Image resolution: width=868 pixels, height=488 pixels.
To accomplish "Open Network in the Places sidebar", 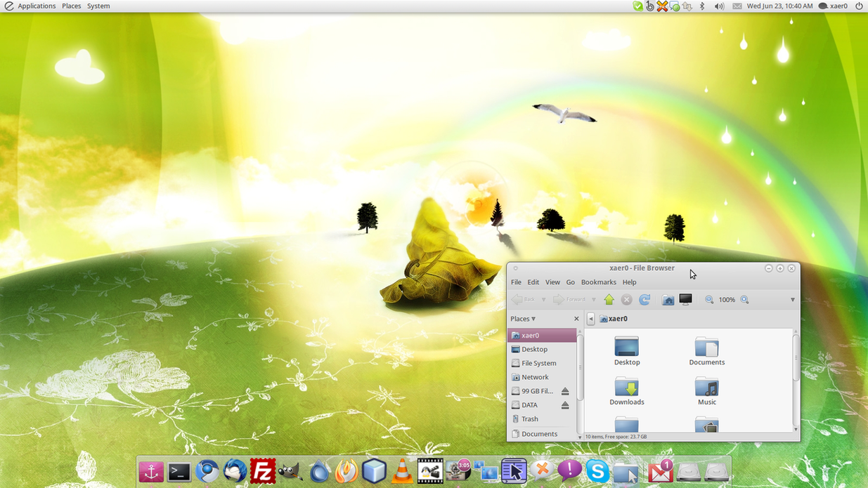I will (542, 377).
